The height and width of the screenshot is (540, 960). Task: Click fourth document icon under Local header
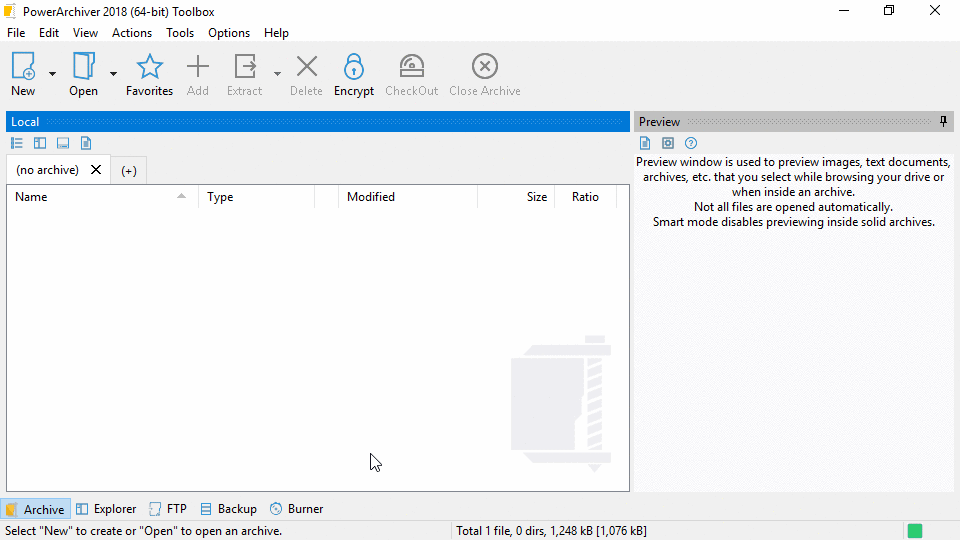coord(86,143)
